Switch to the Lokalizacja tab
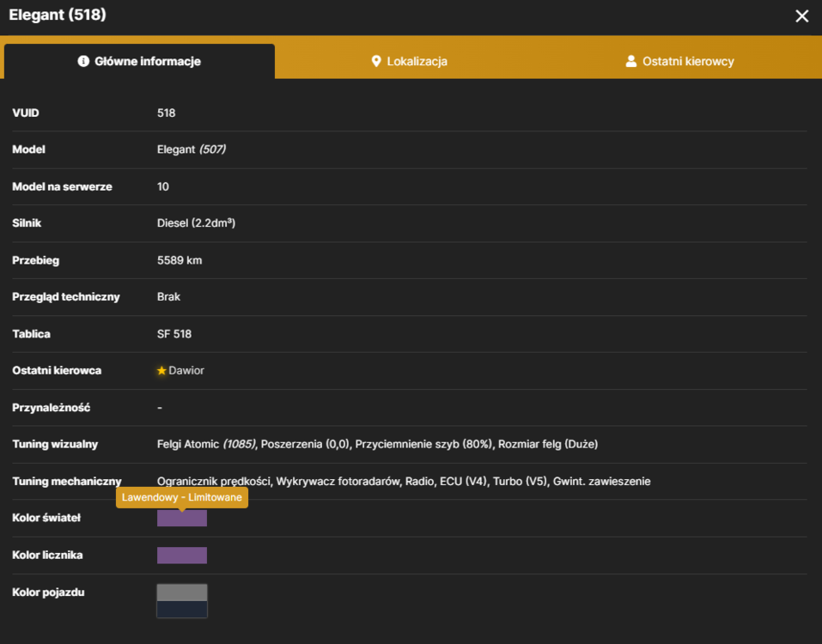Image resolution: width=822 pixels, height=644 pixels. click(x=411, y=61)
